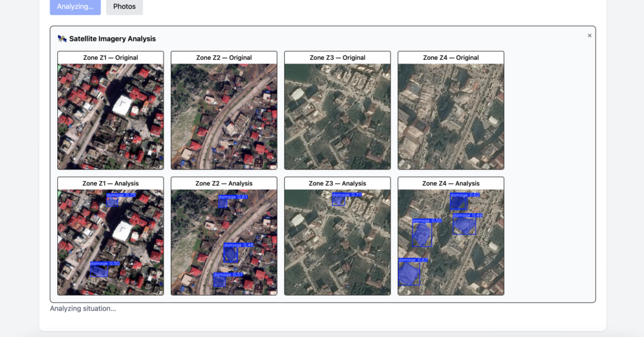Click the damage 0.75 box in Zone Z1

(x=113, y=202)
